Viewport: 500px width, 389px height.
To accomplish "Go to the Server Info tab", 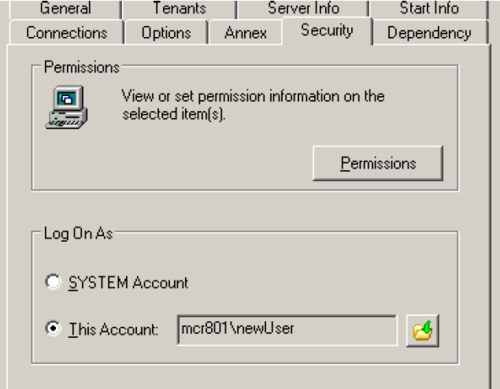I will (303, 9).
